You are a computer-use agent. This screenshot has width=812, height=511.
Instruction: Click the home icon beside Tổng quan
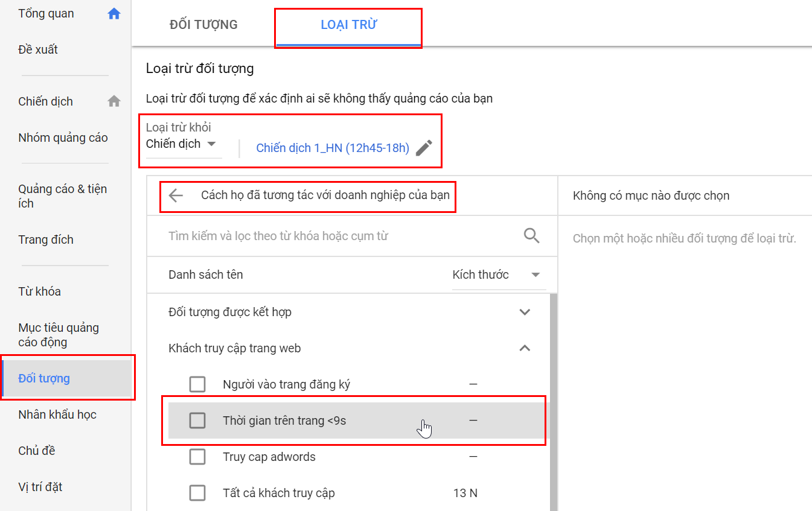[x=114, y=14]
